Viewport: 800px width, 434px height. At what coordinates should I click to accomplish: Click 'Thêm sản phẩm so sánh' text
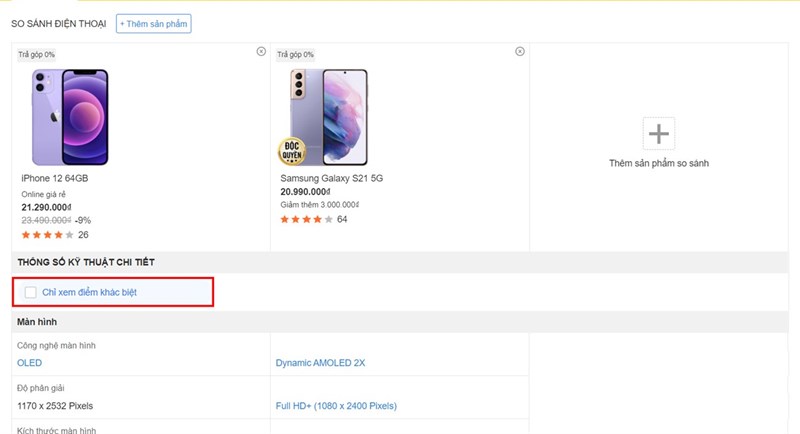658,163
